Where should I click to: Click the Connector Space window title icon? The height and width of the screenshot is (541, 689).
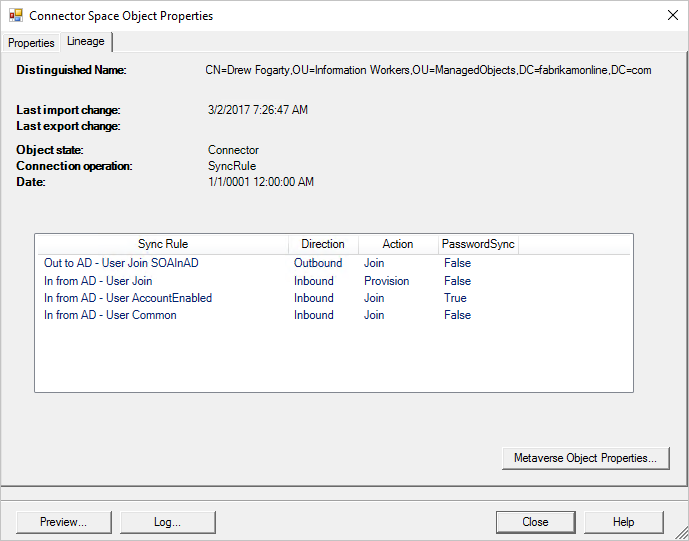(x=16, y=16)
